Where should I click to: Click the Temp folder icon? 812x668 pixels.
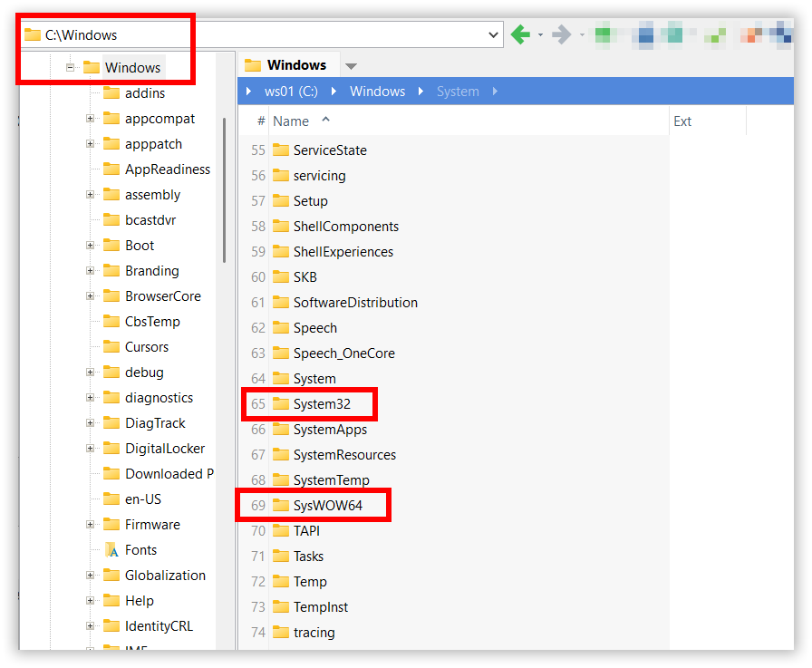coord(281,582)
